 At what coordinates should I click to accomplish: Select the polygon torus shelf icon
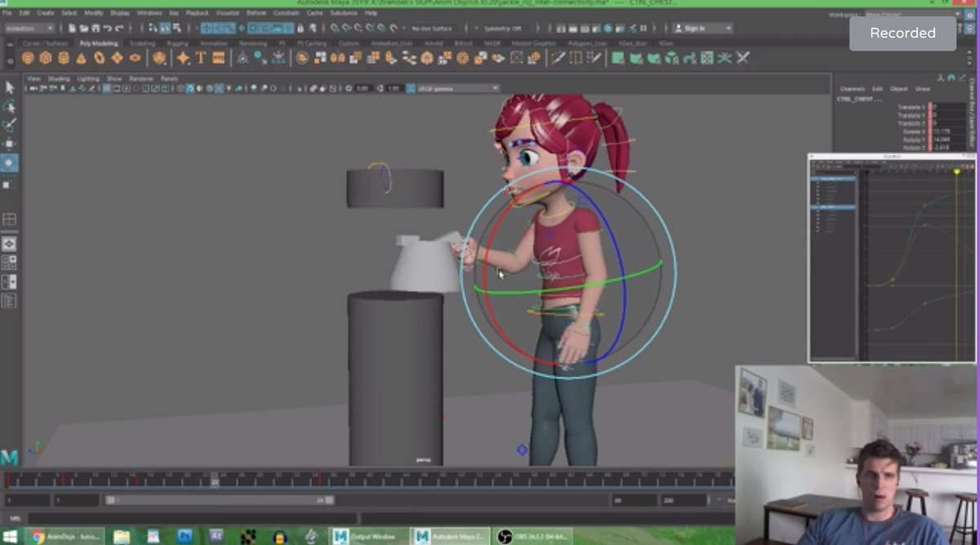pos(100,58)
